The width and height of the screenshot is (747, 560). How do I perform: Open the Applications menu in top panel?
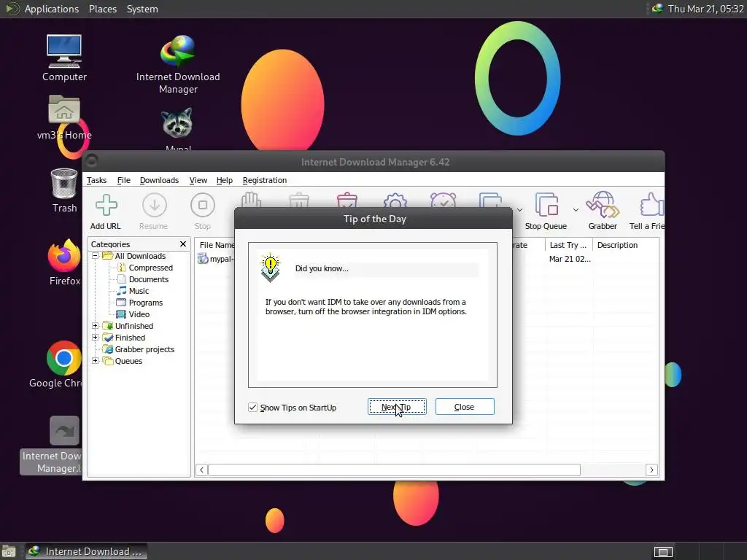click(x=52, y=9)
